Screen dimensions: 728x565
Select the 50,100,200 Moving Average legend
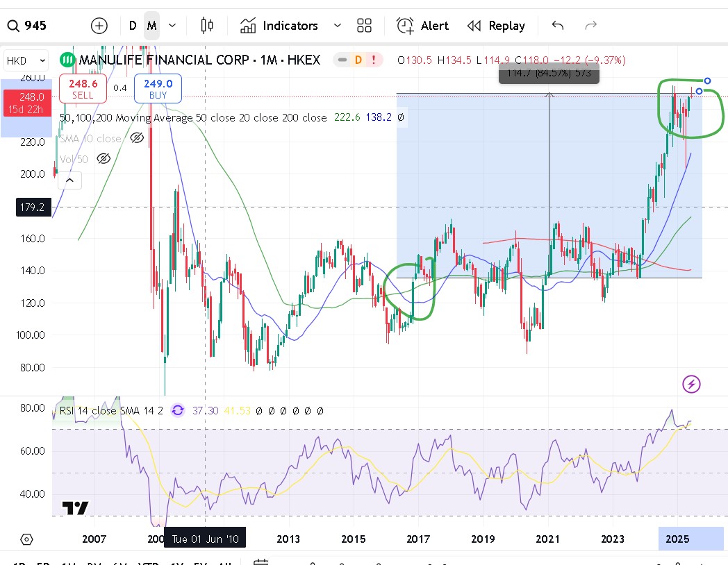[x=193, y=118]
